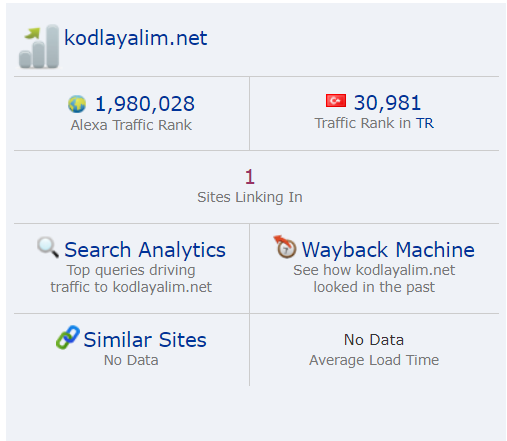Click the 1 sites linking in number
The width and height of the screenshot is (507, 441).
250,176
